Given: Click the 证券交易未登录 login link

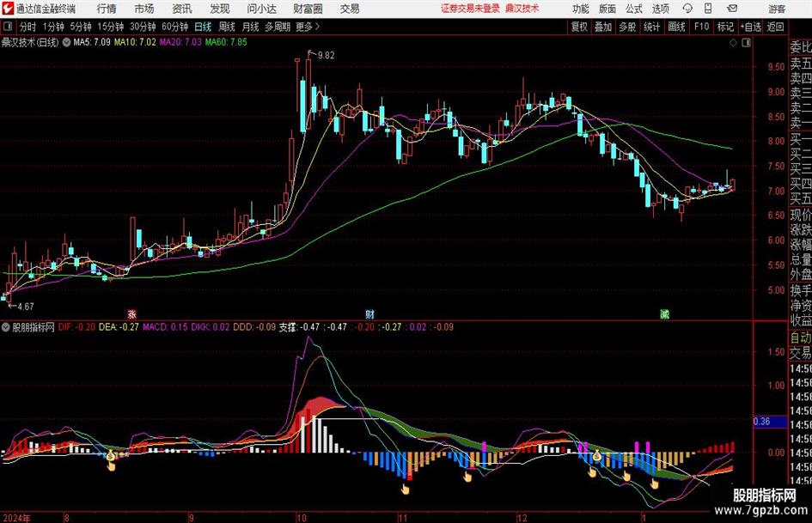Looking at the screenshot, I should click(470, 9).
